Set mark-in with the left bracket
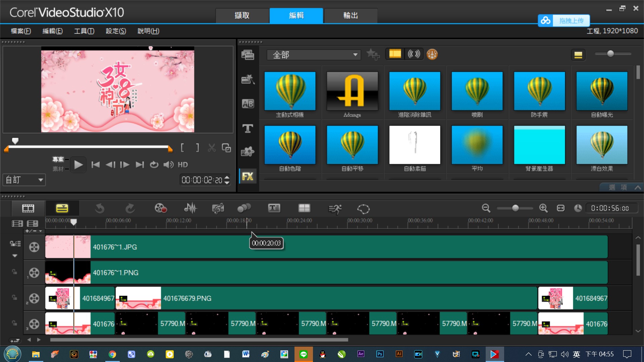 point(182,147)
